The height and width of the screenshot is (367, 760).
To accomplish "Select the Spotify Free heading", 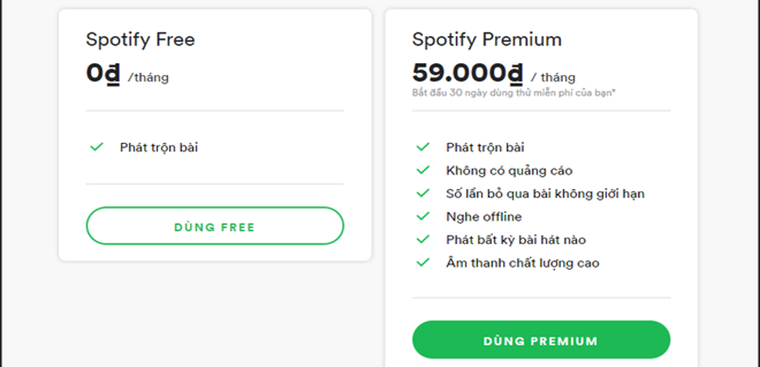I will click(141, 40).
